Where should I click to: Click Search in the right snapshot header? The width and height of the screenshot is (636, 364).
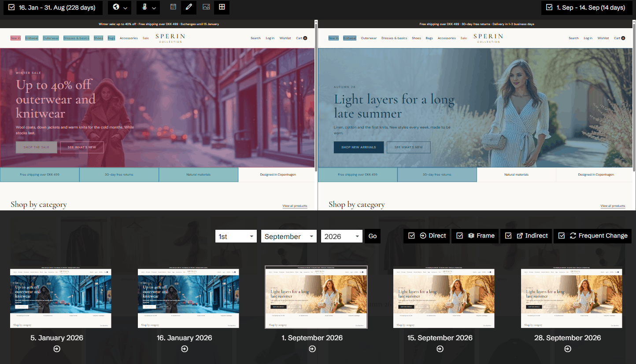574,38
